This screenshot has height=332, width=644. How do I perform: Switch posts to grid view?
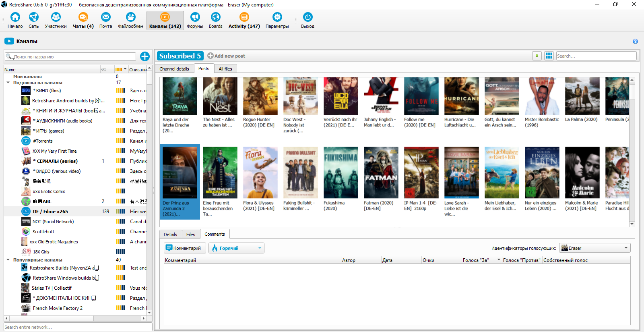click(x=549, y=56)
